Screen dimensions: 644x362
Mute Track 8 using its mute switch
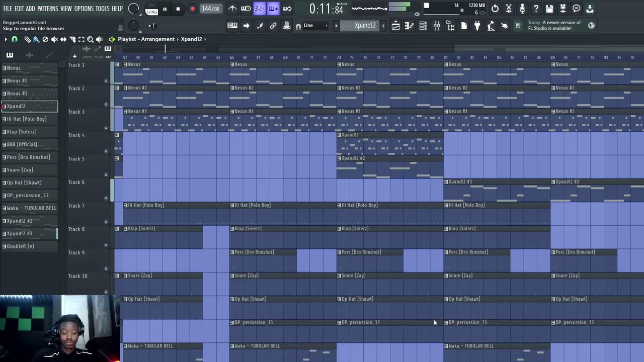pyautogui.click(x=106, y=245)
